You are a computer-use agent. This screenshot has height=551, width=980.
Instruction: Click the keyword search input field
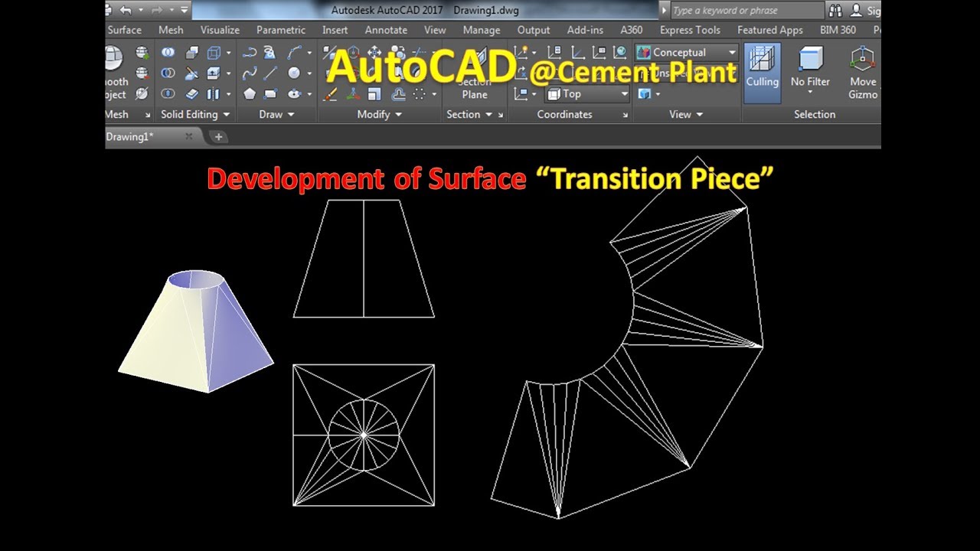point(746,11)
